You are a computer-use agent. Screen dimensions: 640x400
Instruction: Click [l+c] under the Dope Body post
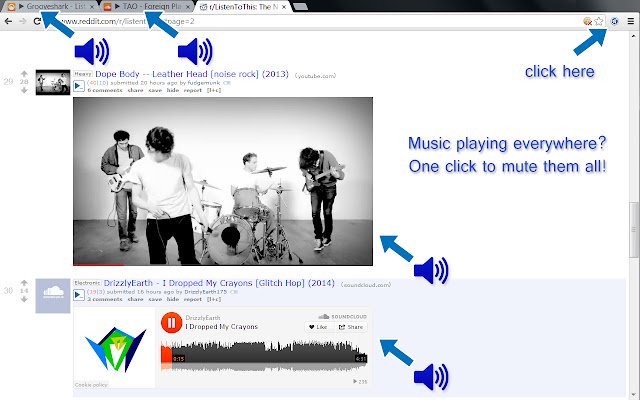pos(214,90)
